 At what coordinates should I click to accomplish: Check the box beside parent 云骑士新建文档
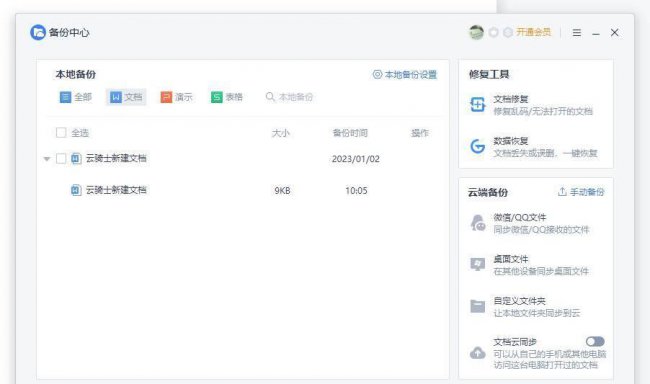pyautogui.click(x=61, y=158)
